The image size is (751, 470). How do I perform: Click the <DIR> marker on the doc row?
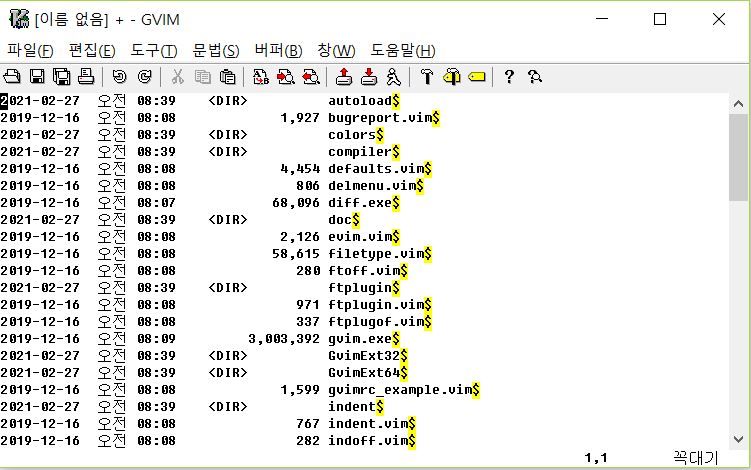click(x=228, y=220)
